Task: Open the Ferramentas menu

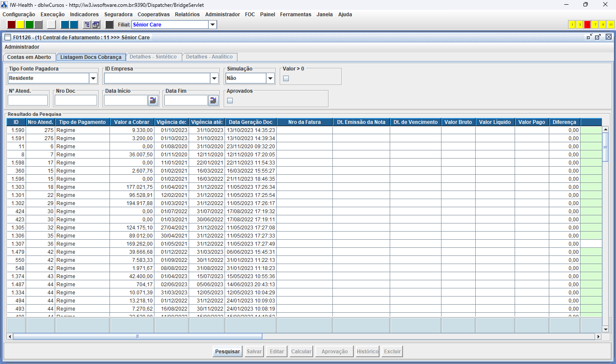Action: coord(296,15)
